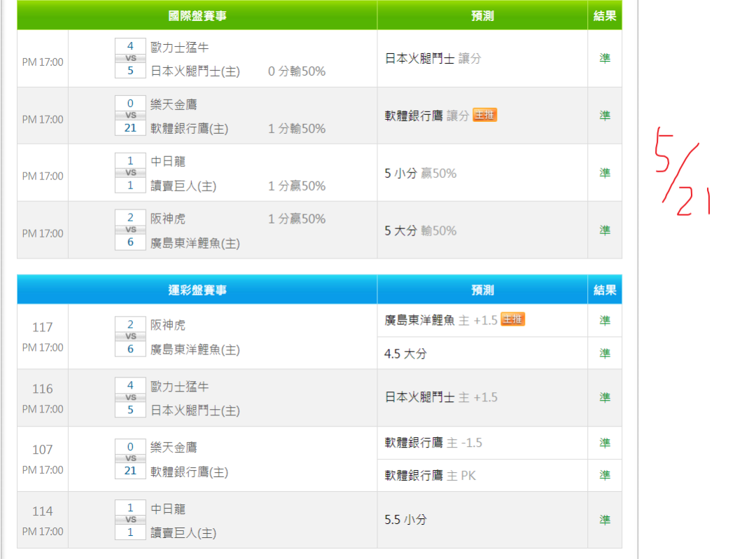Select the 5 大分 輸50% prediction
The height and width of the screenshot is (559, 756).
pyautogui.click(x=420, y=230)
